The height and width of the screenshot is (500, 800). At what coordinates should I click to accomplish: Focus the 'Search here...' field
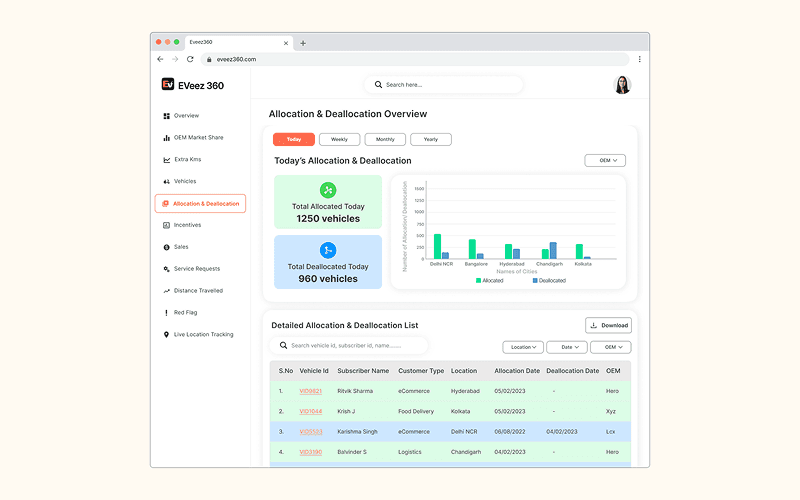[443, 85]
